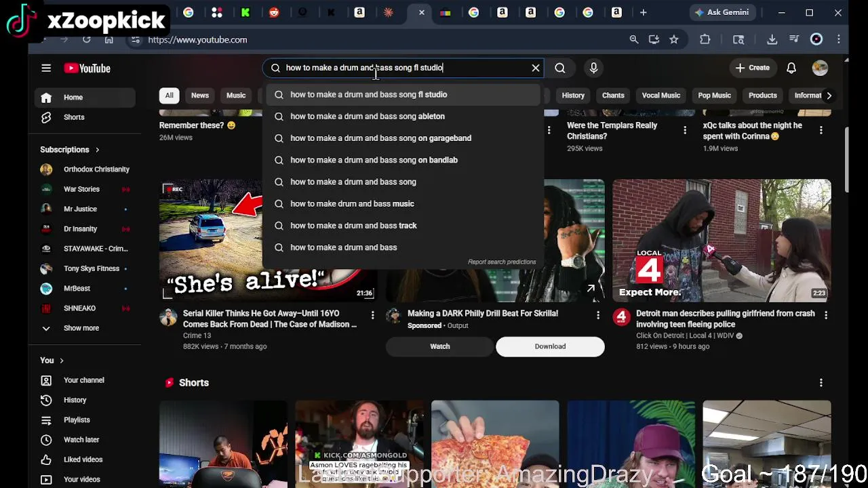The height and width of the screenshot is (488, 868).
Task: Expand the Subscriptions section chevron
Action: [x=97, y=150]
